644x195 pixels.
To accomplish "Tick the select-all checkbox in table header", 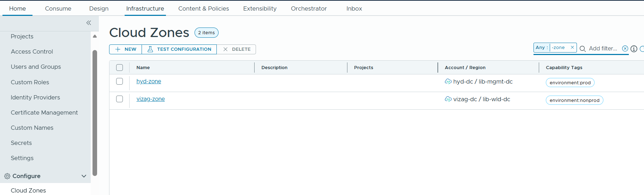I will pyautogui.click(x=120, y=67).
